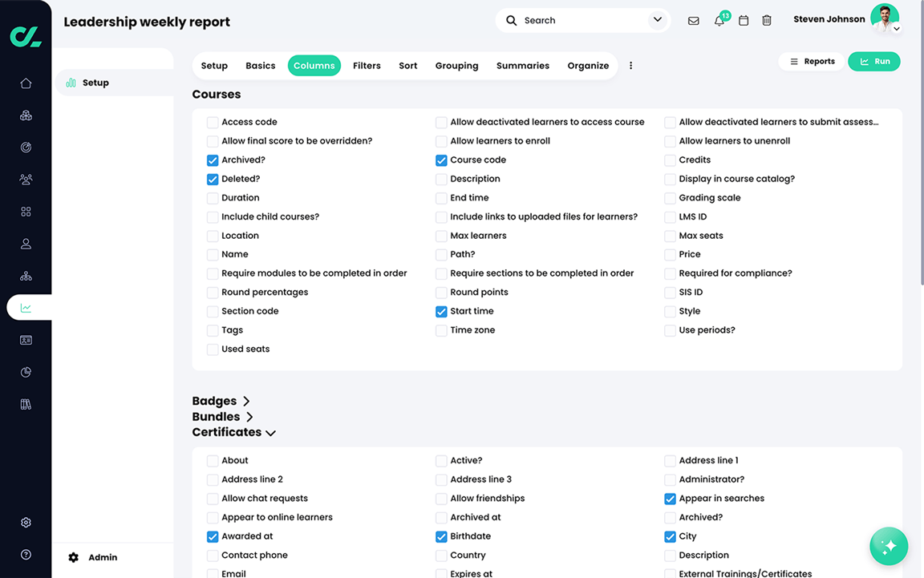Click the Run button

point(874,61)
